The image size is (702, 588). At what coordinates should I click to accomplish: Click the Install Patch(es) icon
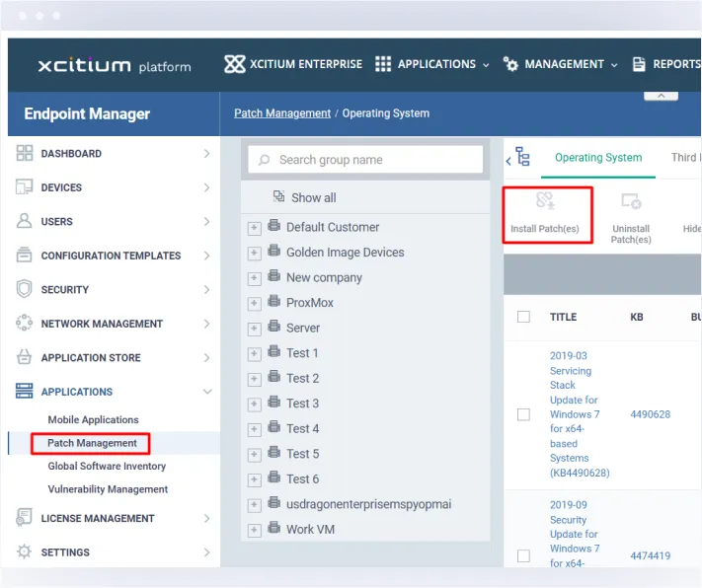point(545,203)
